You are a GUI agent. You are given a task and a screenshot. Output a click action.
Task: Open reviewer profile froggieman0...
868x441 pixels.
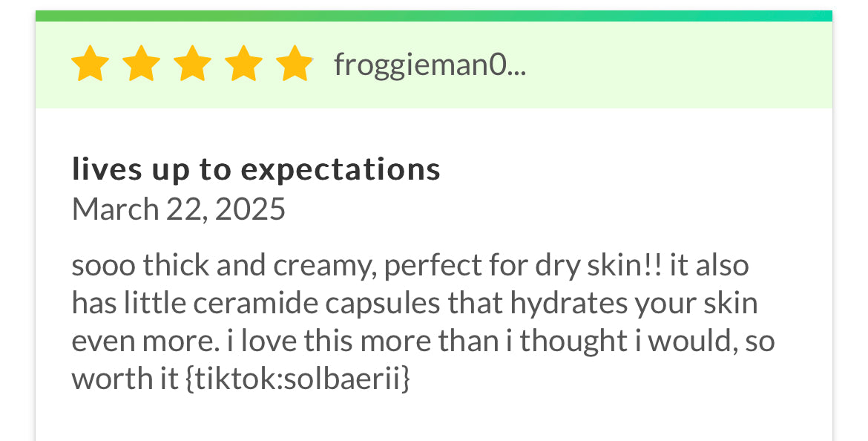tap(430, 65)
